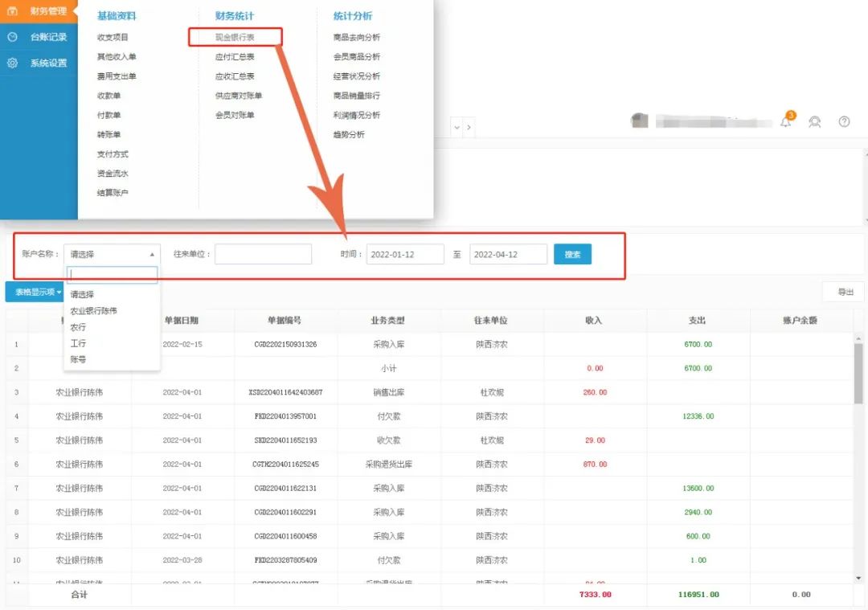Image resolution: width=868 pixels, height=610 pixels.
Task: Focus the 往来单位 input field
Action: coord(263,254)
